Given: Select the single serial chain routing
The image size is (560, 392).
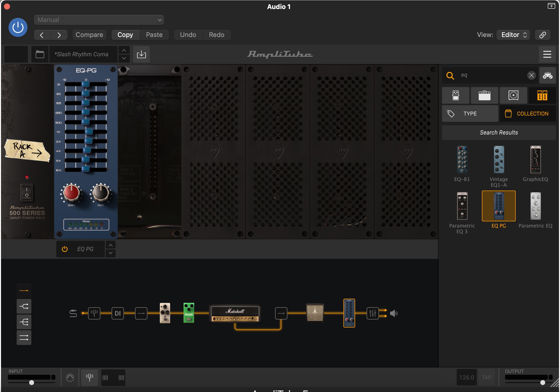Looking at the screenshot, I should click(24, 290).
